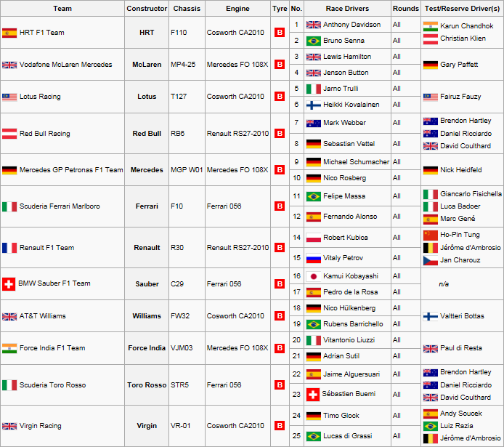Click the Czech flag beside Jan Charouz
This screenshot has height=447, width=504.
(x=431, y=260)
